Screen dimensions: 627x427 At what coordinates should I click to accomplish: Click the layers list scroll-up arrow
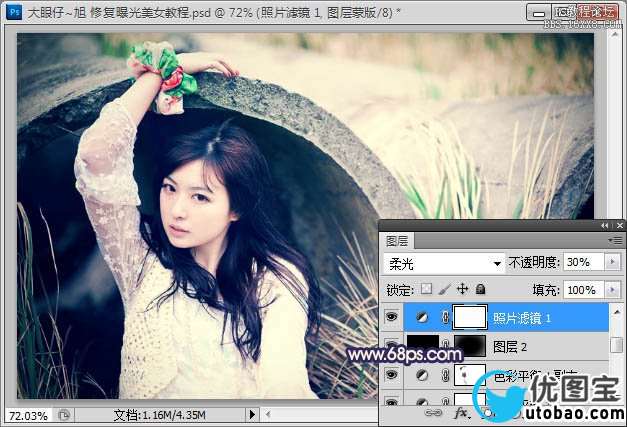[617, 311]
